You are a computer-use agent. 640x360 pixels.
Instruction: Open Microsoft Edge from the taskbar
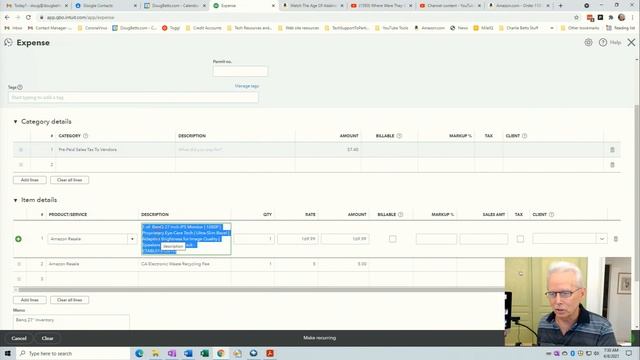[139, 353]
